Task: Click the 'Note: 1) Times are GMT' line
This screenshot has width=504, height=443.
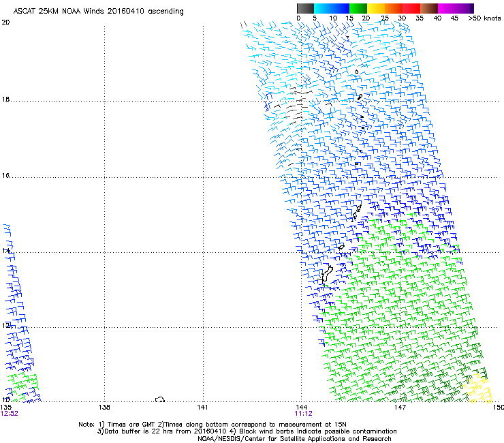Action: click(x=212, y=425)
